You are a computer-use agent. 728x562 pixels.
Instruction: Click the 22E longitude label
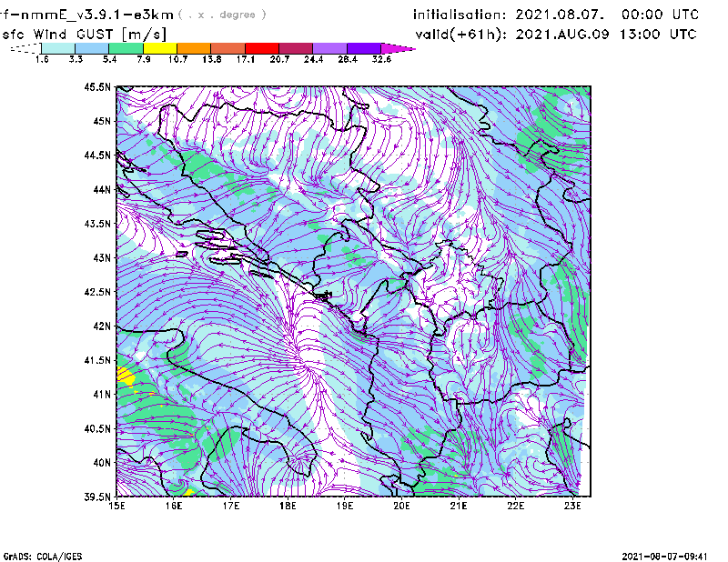pos(515,506)
